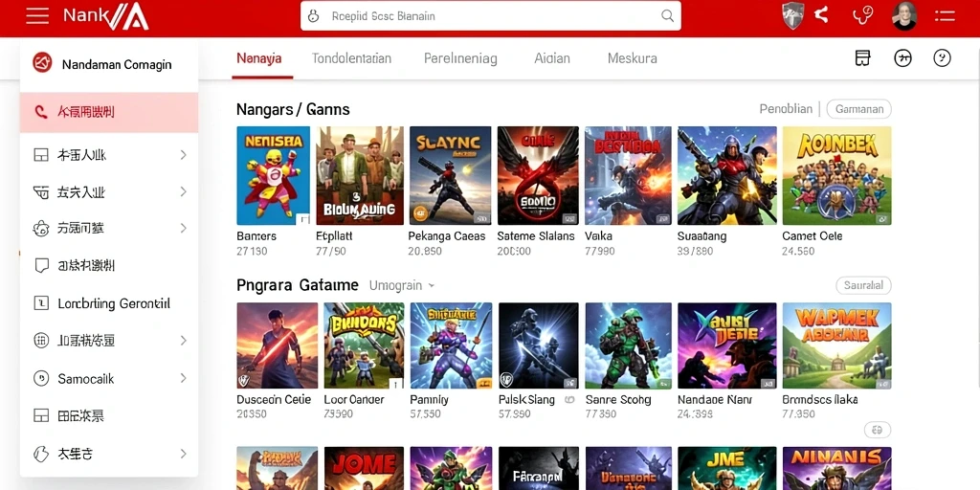
Task: Click the Pngrara Gataime section heading
Action: point(298,285)
